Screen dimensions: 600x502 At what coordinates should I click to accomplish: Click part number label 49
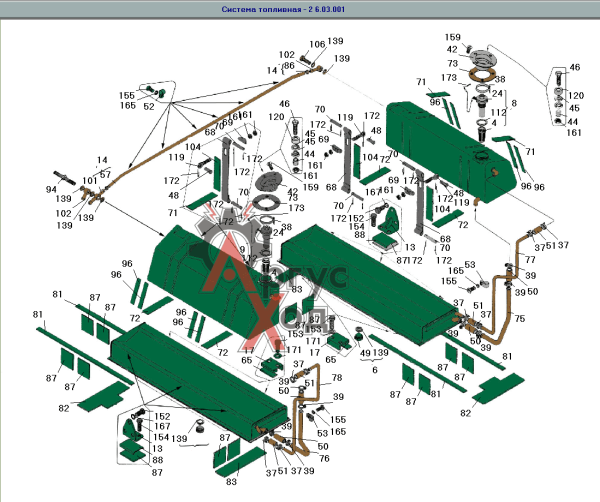365,353
